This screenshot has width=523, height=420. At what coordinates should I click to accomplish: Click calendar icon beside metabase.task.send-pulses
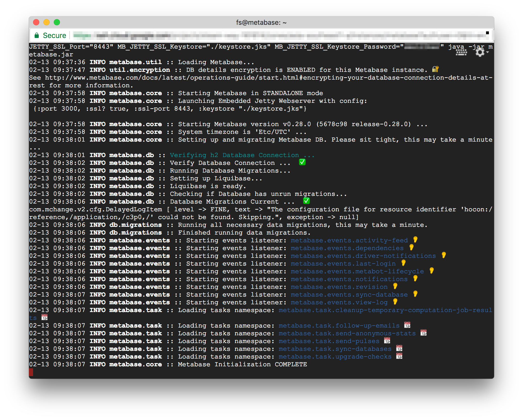(387, 340)
